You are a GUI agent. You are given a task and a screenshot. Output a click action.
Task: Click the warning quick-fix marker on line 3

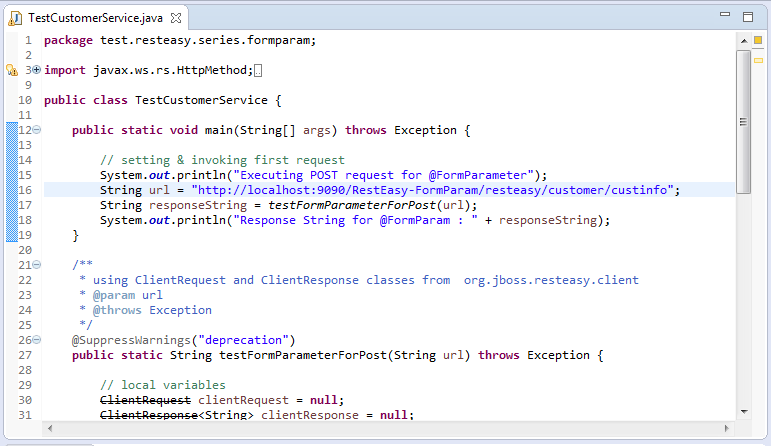pos(12,70)
